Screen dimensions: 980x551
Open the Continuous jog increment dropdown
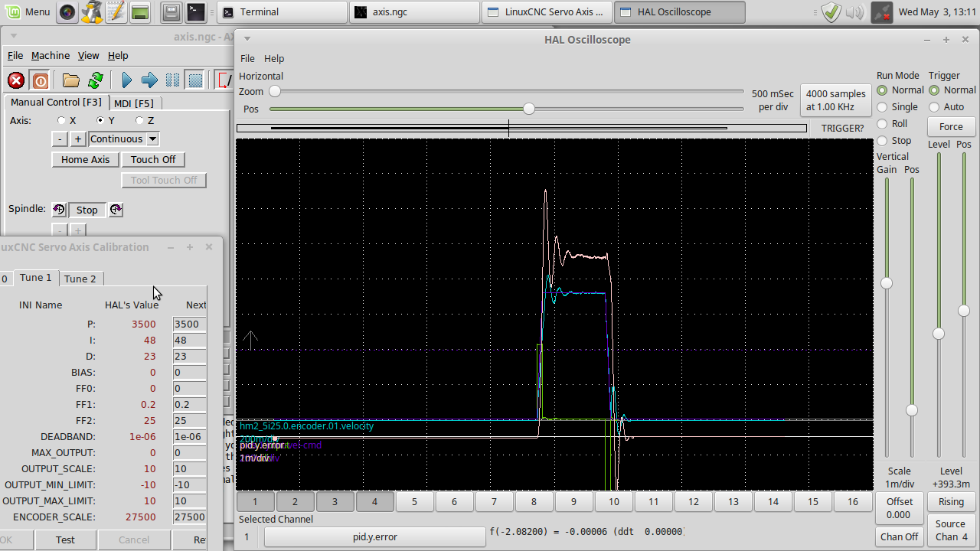click(152, 139)
